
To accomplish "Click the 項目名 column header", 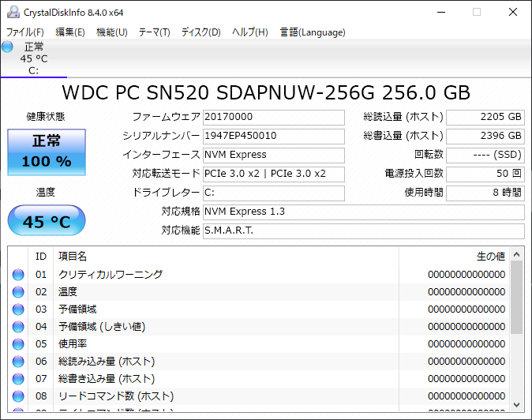I will (x=226, y=257).
